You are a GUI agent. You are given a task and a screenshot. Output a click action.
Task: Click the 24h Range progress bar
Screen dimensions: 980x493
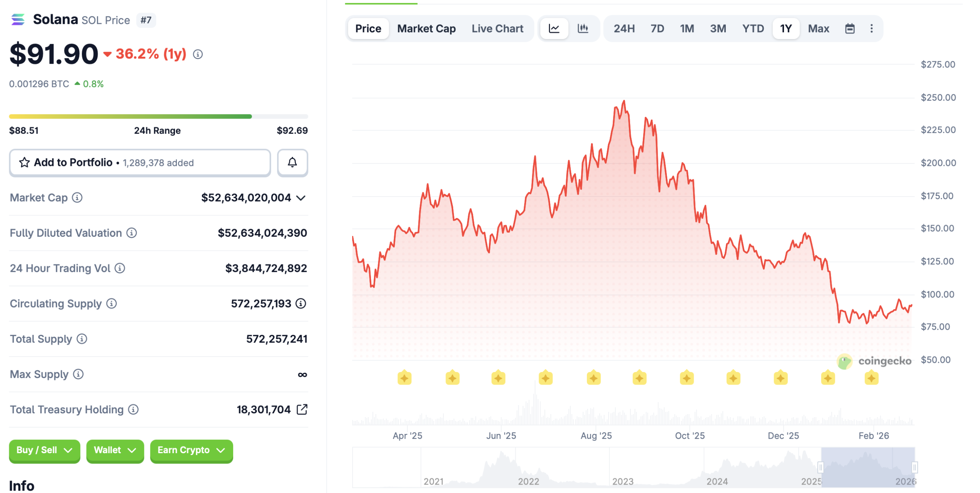pyautogui.click(x=158, y=116)
